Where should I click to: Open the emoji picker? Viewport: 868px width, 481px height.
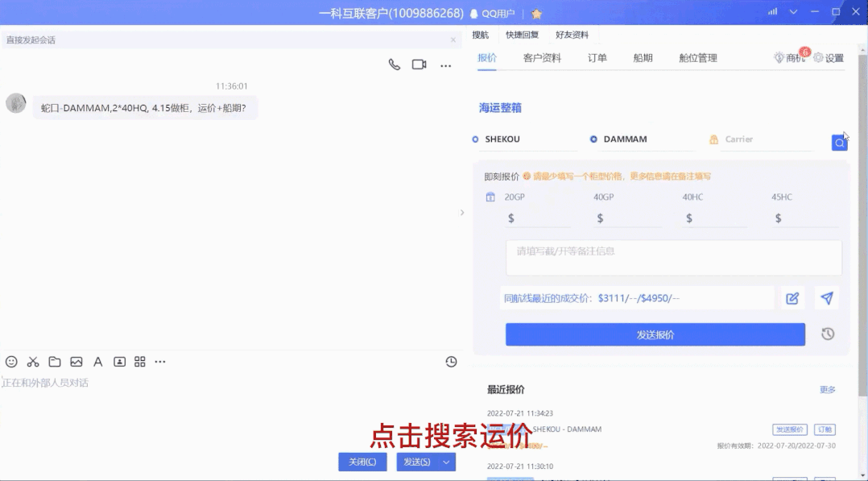[x=10, y=362]
